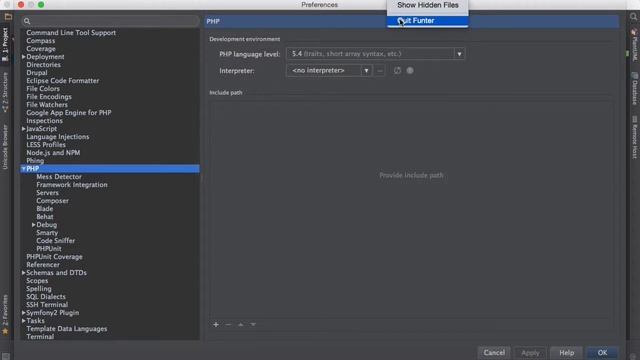Select Blade under PHP
Viewport: 640px width, 360px height.
44,209
